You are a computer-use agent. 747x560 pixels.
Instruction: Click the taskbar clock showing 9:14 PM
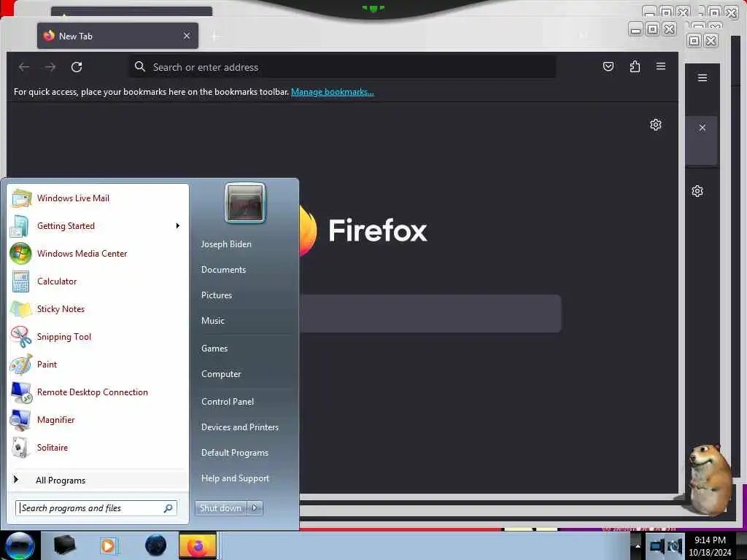coord(710,546)
